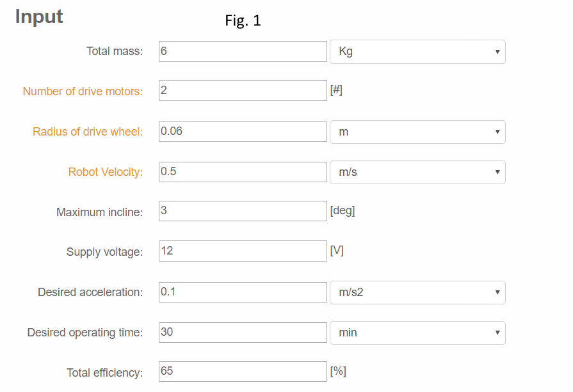The height and width of the screenshot is (392, 573).
Task: Expand the wheel radius unit dropdown
Action: [417, 132]
